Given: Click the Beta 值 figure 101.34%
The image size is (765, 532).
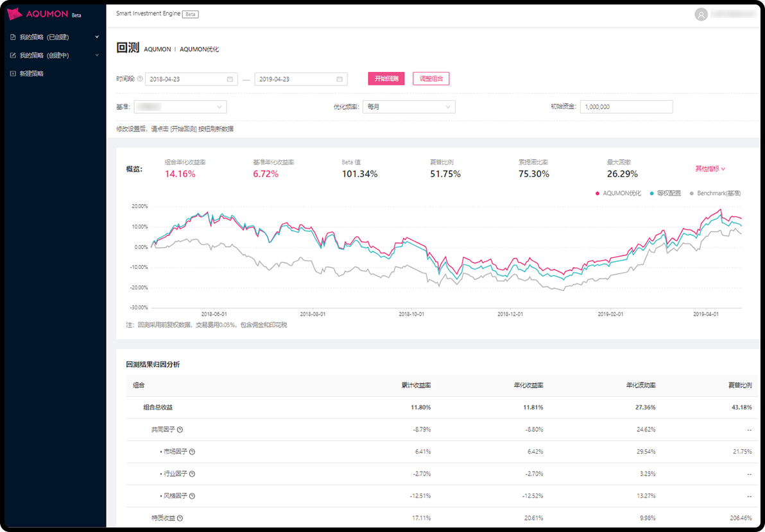Looking at the screenshot, I should tap(359, 175).
